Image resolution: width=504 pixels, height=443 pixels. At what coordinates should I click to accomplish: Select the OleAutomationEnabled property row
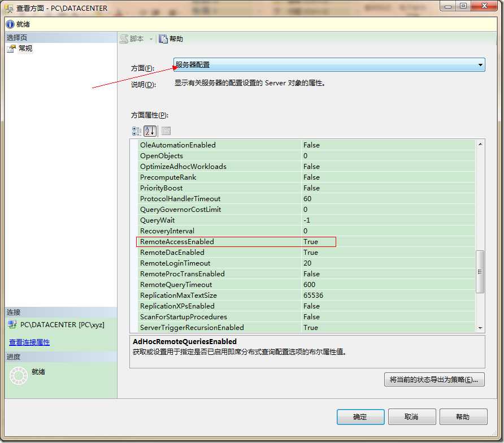306,145
